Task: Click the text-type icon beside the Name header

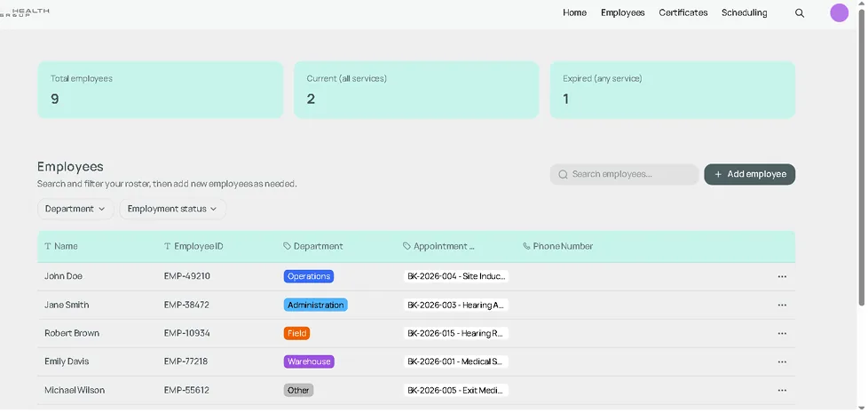Action: click(48, 246)
